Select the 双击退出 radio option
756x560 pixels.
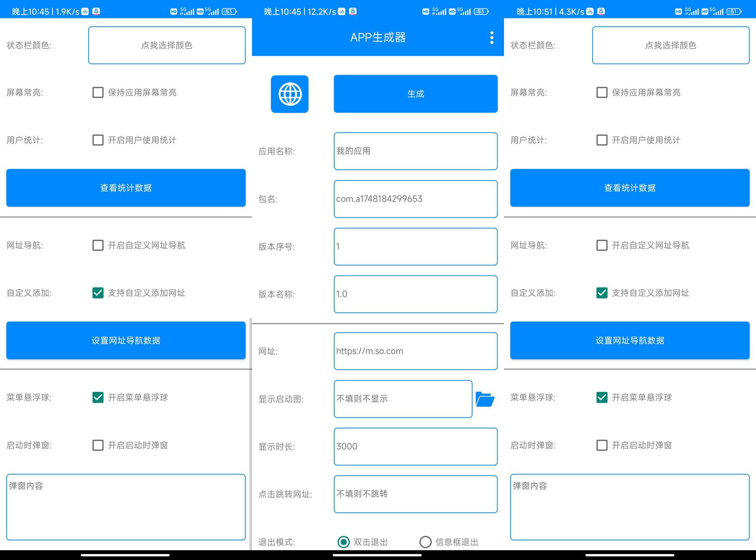(x=343, y=542)
